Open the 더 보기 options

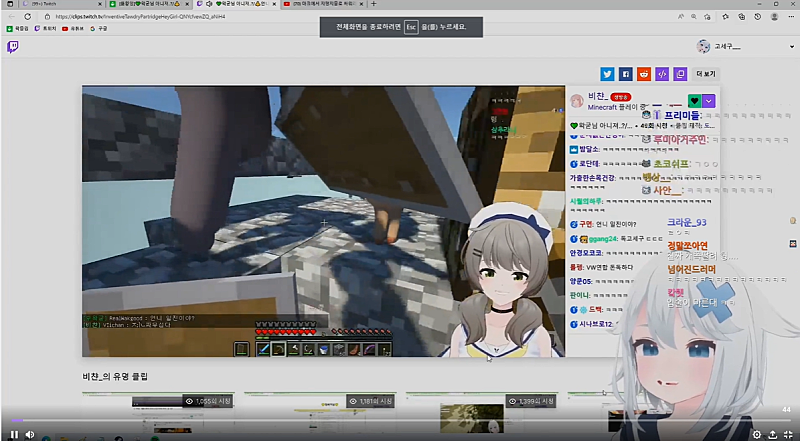point(706,74)
